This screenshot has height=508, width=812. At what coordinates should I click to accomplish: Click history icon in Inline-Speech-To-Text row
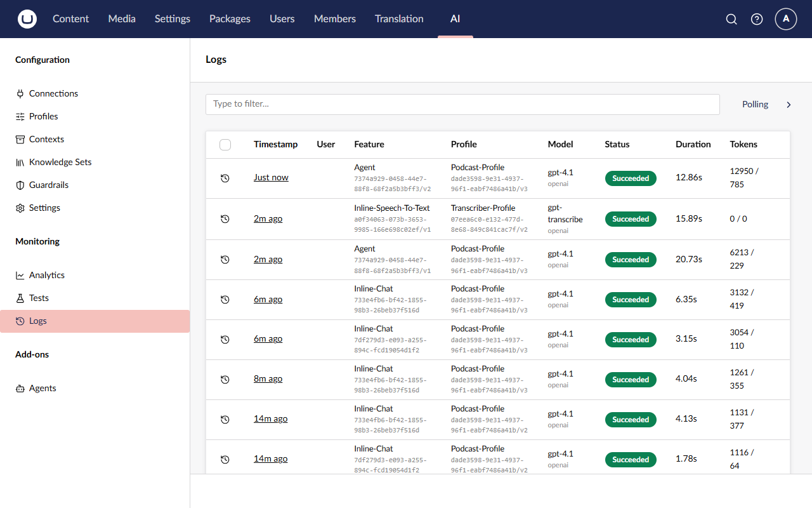(x=225, y=219)
